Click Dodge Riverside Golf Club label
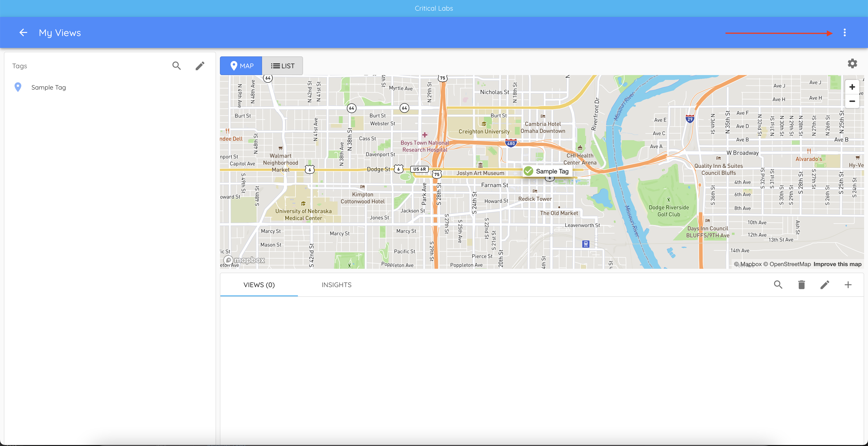Screen dimensions: 868x446 tap(668, 211)
